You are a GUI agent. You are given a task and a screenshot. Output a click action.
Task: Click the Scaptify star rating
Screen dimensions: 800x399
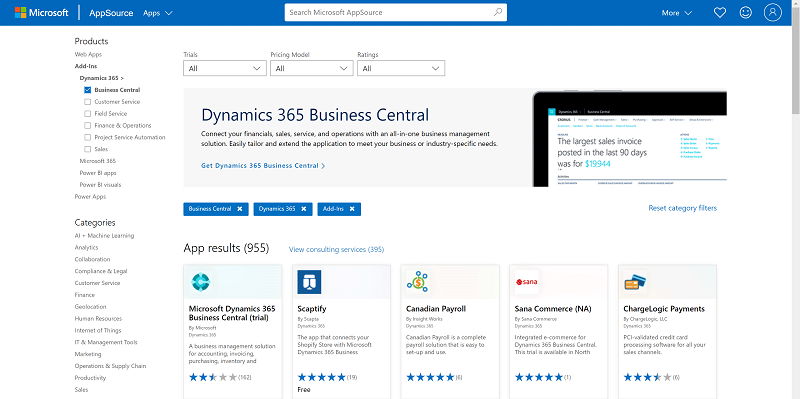[321, 378]
